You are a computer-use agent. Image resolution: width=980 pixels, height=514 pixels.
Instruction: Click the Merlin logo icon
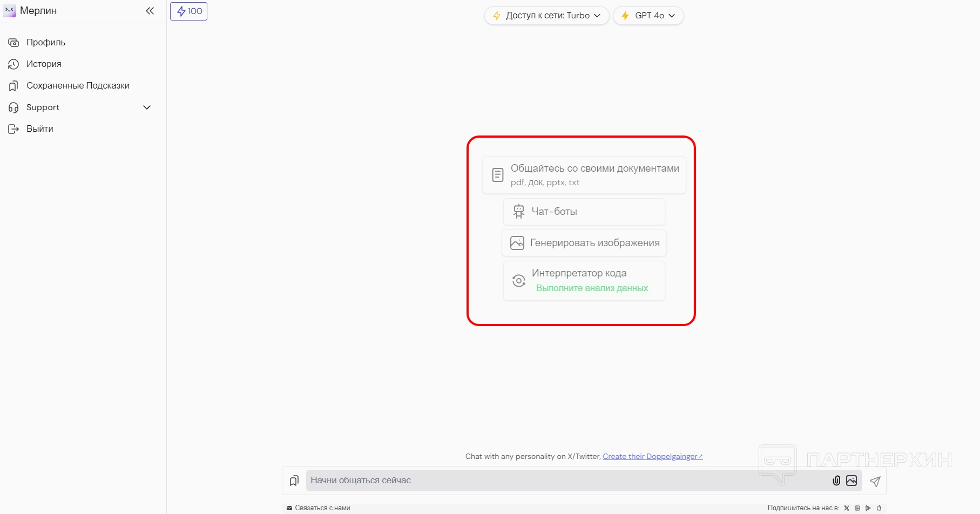[9, 11]
